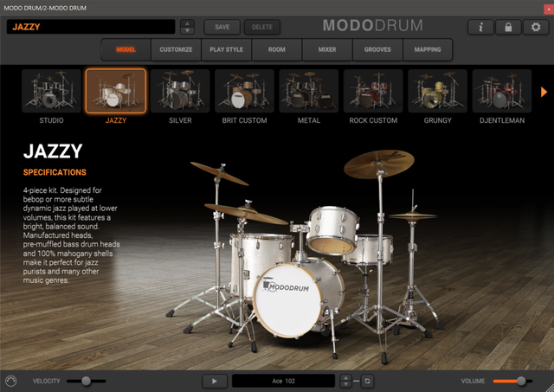
Task: Click the DELETE preset button
Action: pos(262,27)
